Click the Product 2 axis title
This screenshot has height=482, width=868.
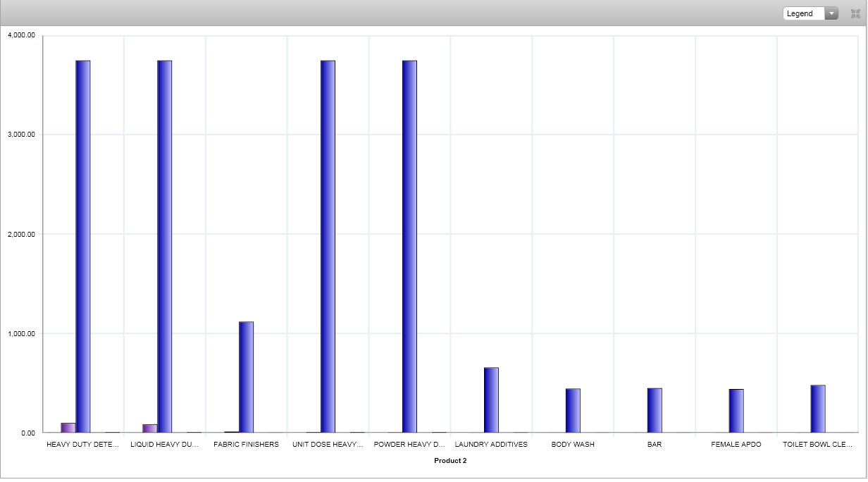pyautogui.click(x=450, y=461)
